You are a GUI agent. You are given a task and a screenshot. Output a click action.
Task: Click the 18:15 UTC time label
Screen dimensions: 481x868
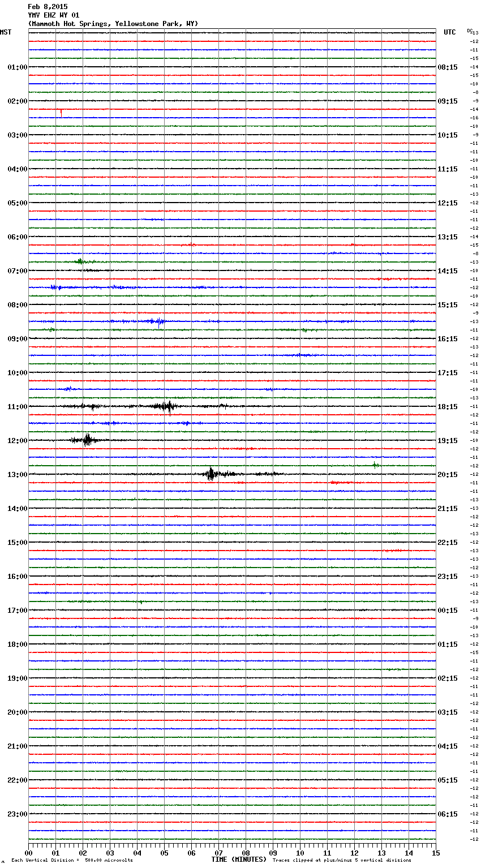point(448,407)
